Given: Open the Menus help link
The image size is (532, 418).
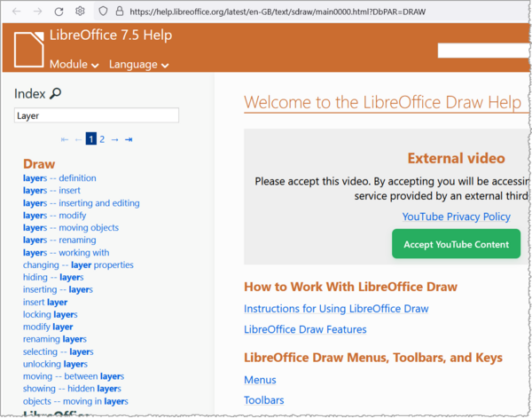Looking at the screenshot, I should point(260,380).
